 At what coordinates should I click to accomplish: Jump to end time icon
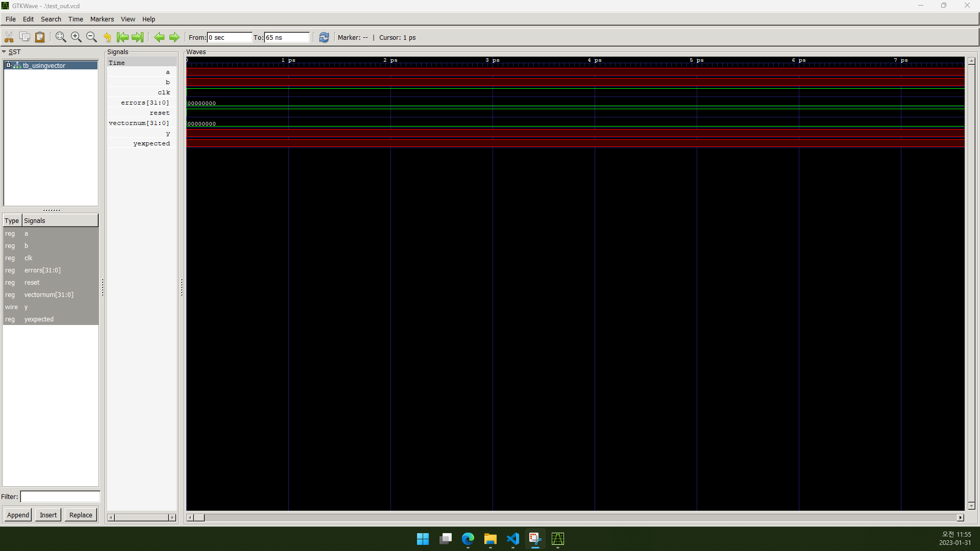138,37
